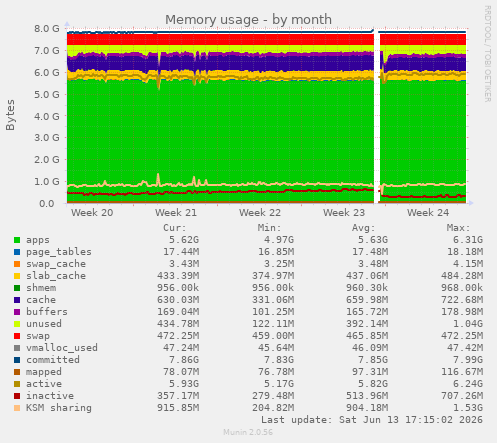
Task: Click the vmalloc_used gray legend swatch
Action: click(17, 348)
